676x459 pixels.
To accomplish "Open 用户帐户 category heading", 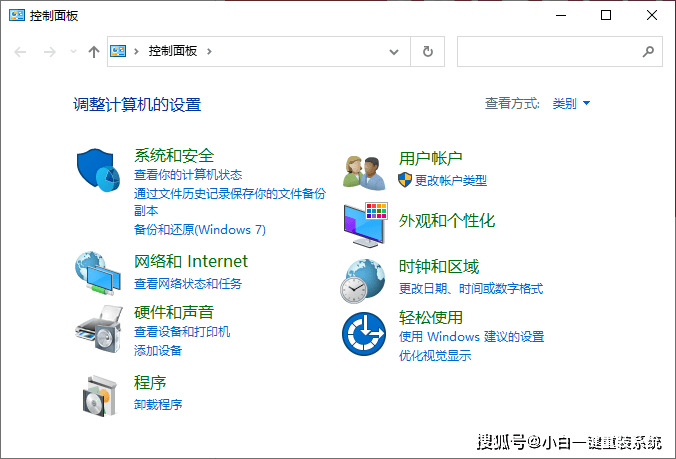I will [430, 158].
